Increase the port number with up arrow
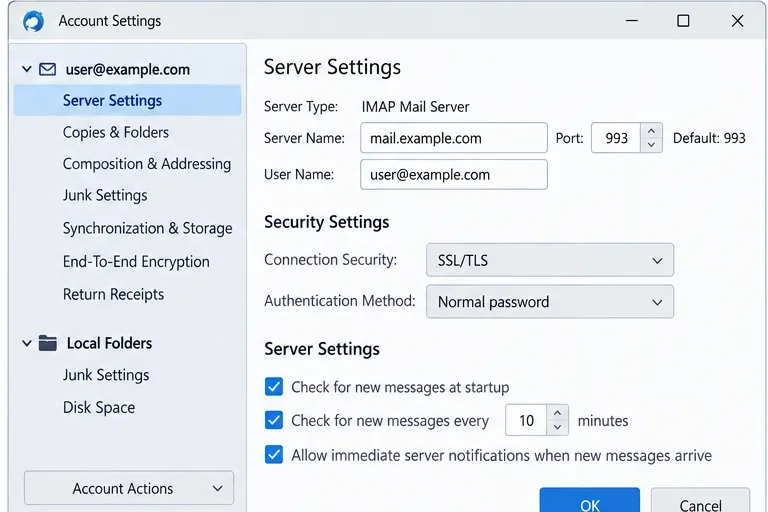The width and height of the screenshot is (768, 512). point(651,131)
